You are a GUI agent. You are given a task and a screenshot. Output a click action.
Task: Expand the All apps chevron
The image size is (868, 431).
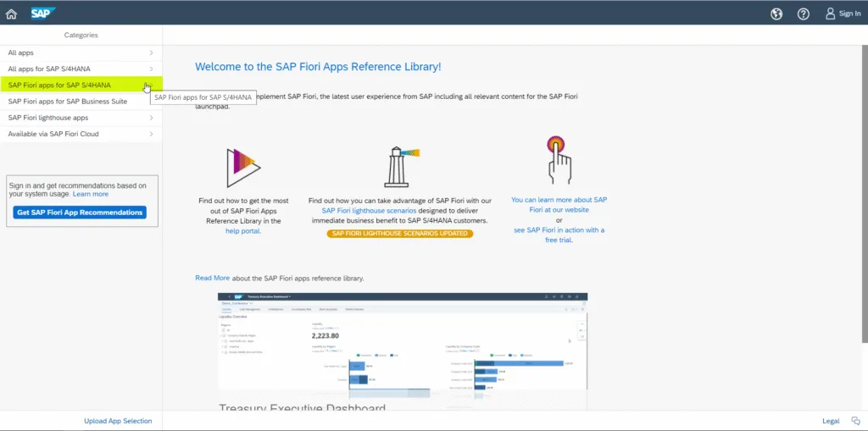(151, 53)
